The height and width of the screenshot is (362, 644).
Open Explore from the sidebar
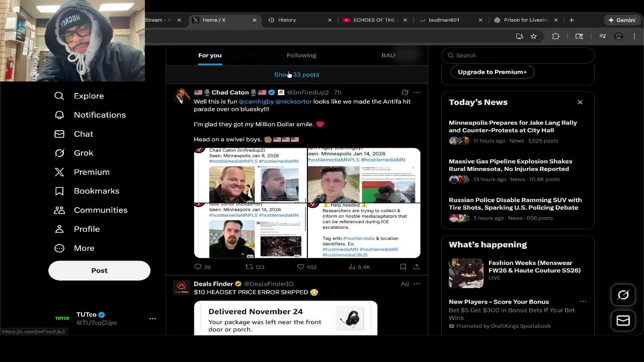(79, 96)
